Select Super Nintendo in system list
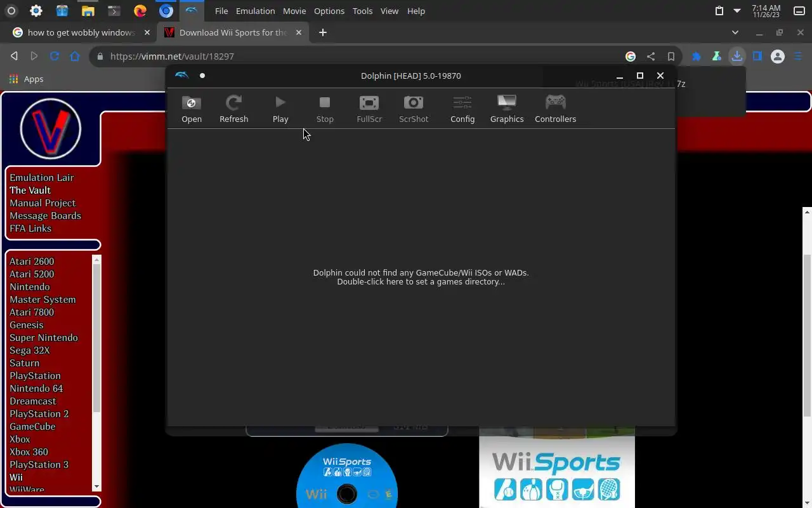 point(44,338)
